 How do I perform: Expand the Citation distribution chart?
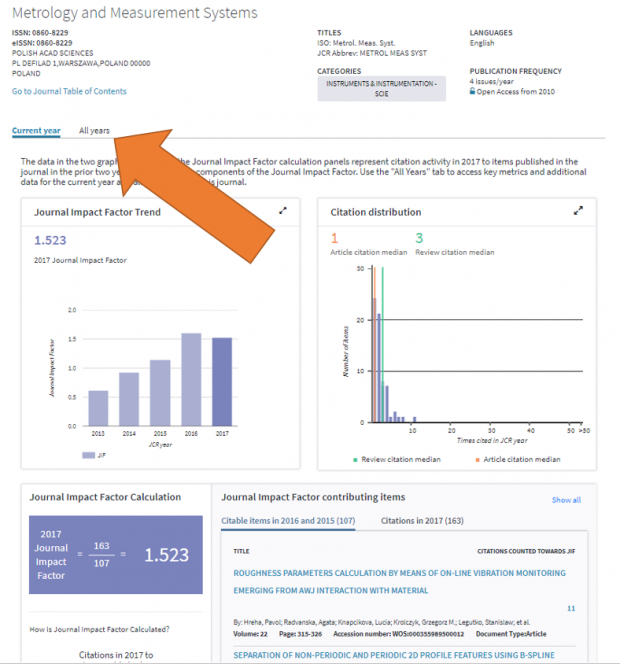coord(578,211)
